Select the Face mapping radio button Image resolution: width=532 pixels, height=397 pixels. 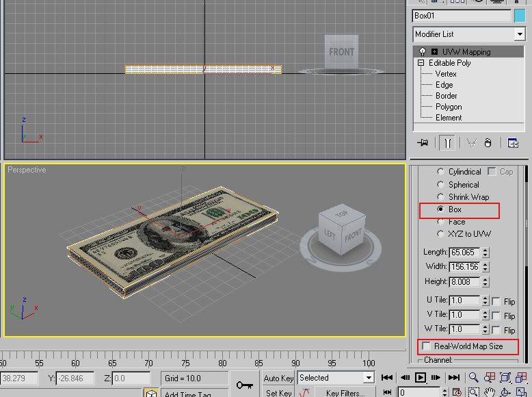(x=440, y=221)
